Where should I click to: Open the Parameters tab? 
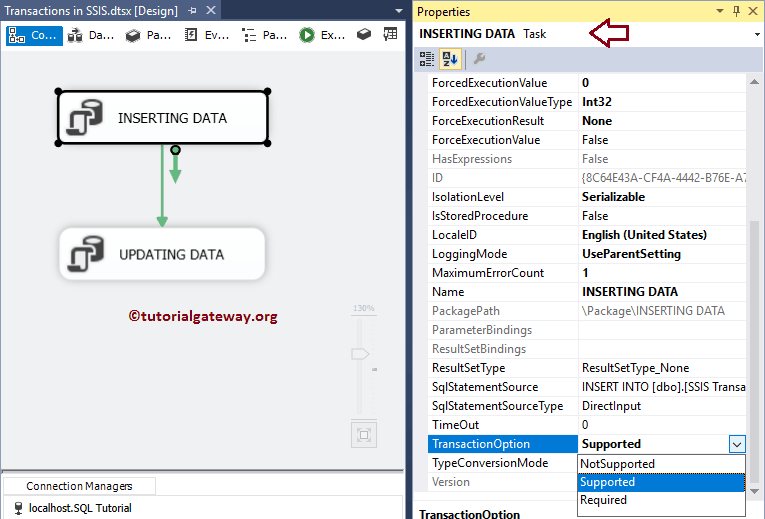[x=148, y=35]
